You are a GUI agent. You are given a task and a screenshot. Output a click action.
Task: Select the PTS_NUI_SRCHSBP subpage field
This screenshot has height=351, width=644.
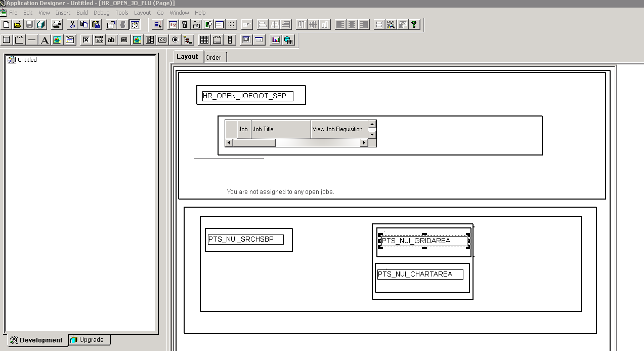tap(246, 240)
